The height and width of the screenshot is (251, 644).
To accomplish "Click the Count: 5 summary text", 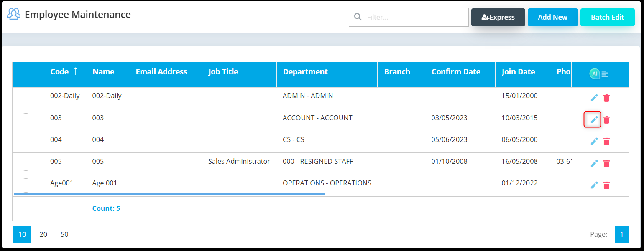I will 106,208.
